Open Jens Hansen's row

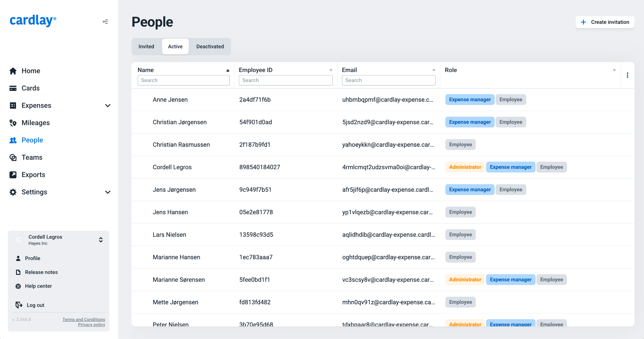383,212
